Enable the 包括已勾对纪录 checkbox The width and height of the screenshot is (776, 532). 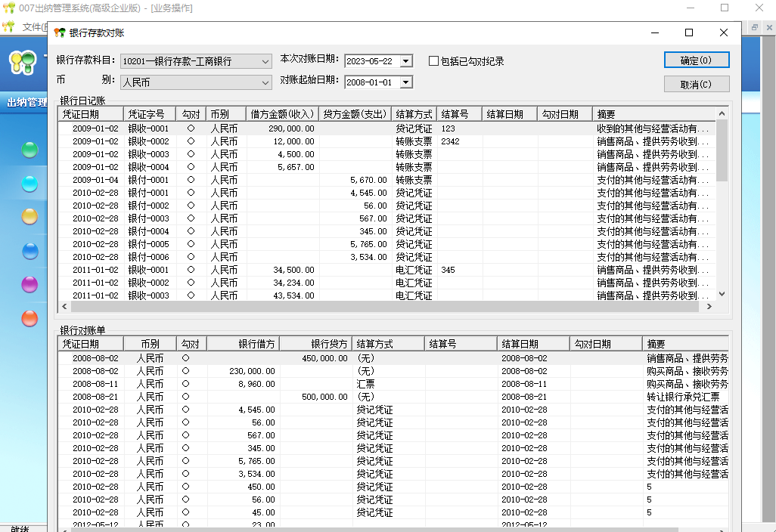coord(434,61)
